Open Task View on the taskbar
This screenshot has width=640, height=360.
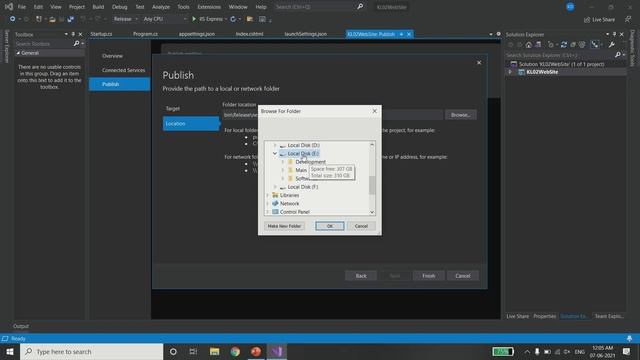[x=193, y=351]
